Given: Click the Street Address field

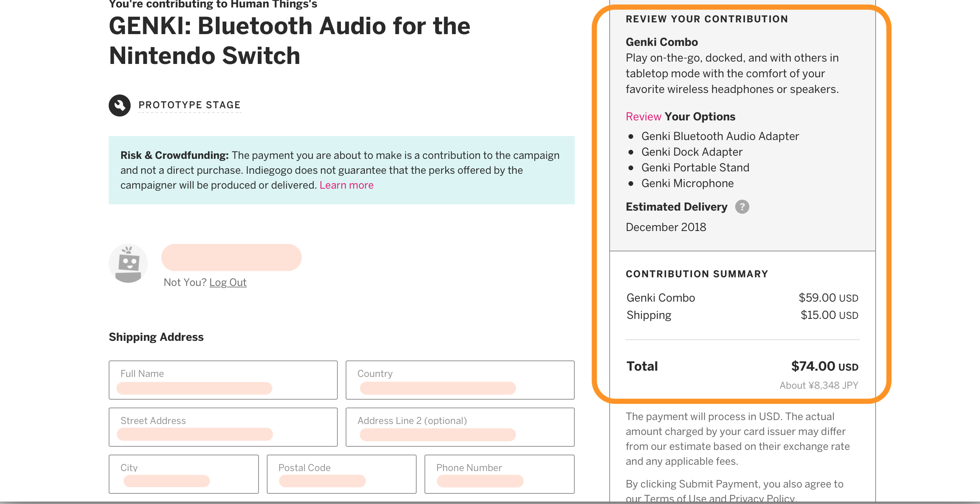Looking at the screenshot, I should pyautogui.click(x=223, y=427).
